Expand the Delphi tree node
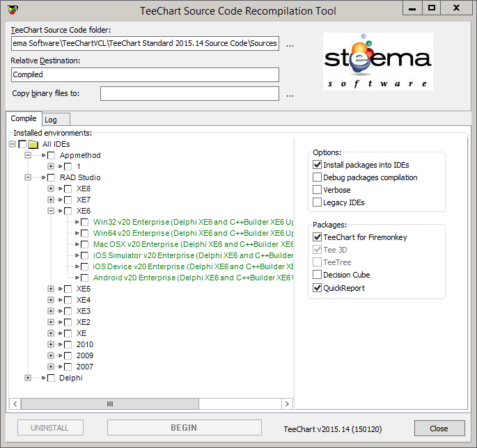Image resolution: width=477 pixels, height=448 pixels. [x=28, y=378]
